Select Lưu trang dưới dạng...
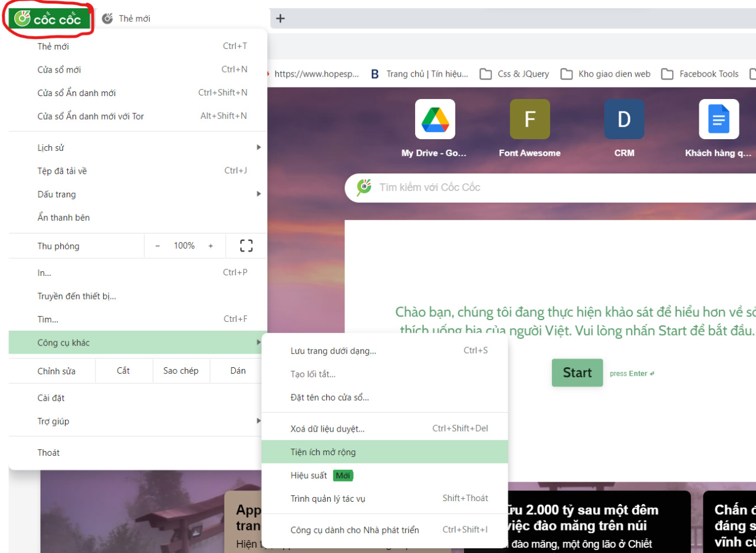Image resolution: width=756 pixels, height=553 pixels. click(x=384, y=351)
